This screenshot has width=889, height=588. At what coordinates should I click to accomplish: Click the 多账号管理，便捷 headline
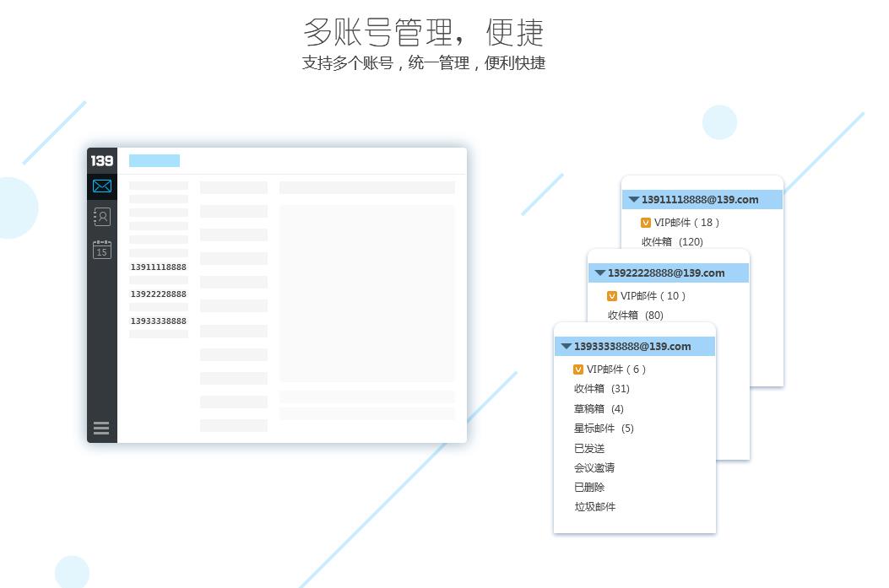pyautogui.click(x=424, y=32)
